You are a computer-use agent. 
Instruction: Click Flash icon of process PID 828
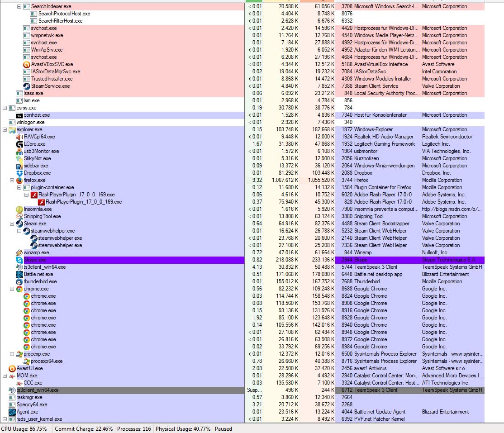pos(41,202)
